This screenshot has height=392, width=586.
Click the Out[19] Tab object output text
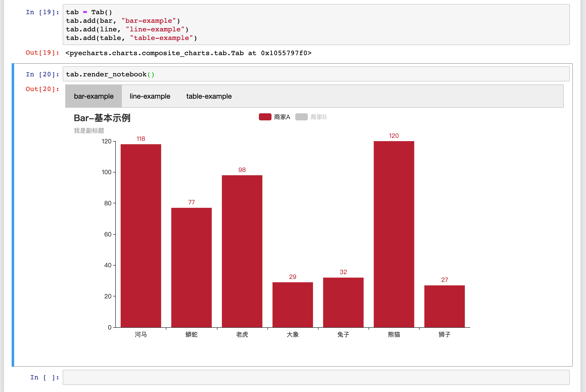(188, 53)
